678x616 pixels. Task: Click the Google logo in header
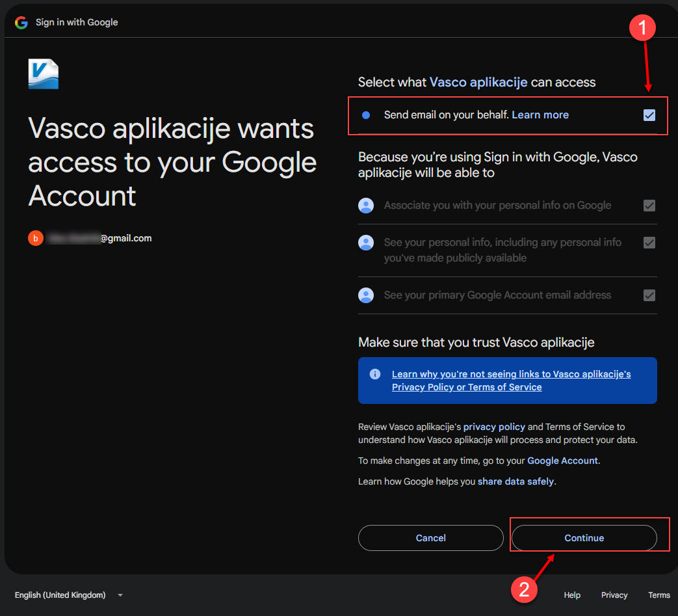(21, 23)
